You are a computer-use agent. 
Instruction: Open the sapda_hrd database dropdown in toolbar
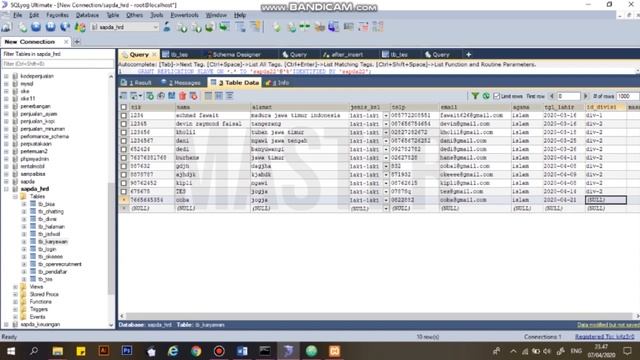tap(156, 27)
